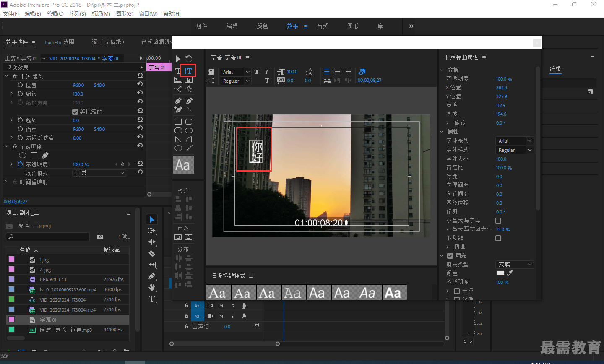The image size is (604, 364).
Task: Select the hand tool in timeline toolbar
Action: point(152,287)
